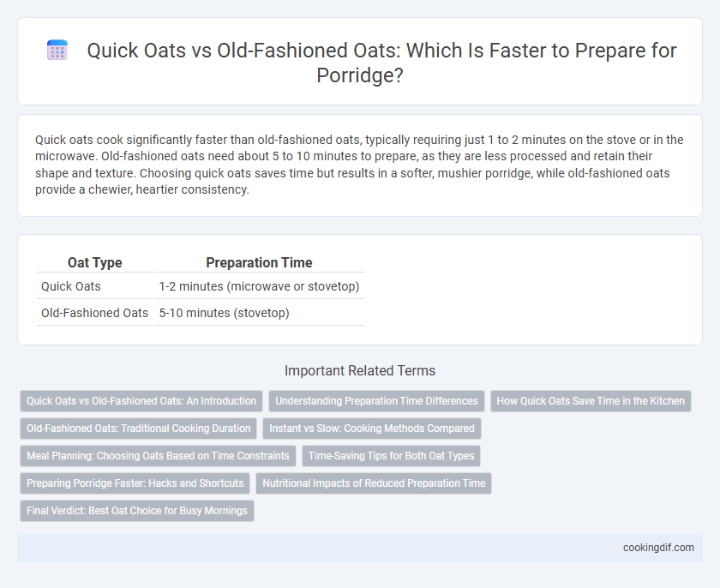
Task: Click the 'Preparation Time' column header
Action: point(259,262)
